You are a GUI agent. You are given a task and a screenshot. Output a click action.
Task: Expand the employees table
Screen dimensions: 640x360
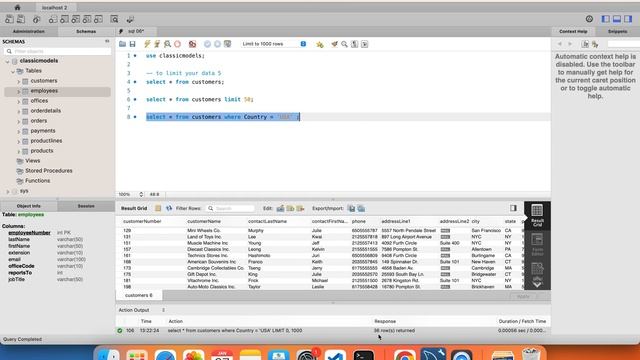(18, 91)
